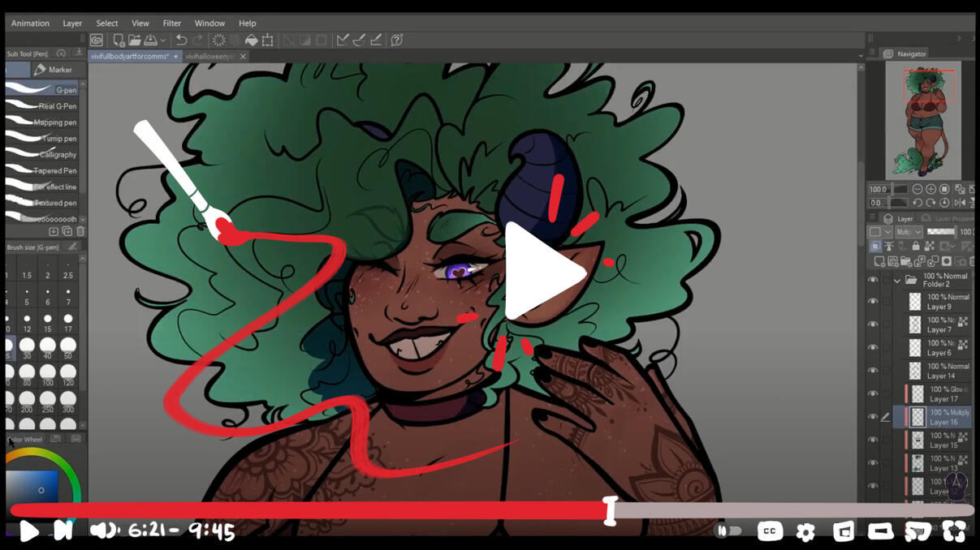Select the Marker sub tool group
980x550 pixels.
54,70
